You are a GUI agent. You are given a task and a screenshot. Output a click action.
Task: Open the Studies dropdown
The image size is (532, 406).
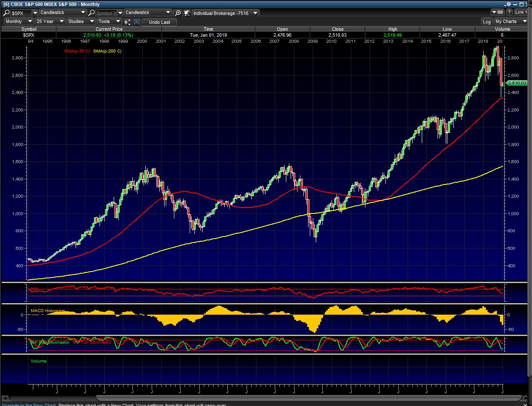(81, 21)
